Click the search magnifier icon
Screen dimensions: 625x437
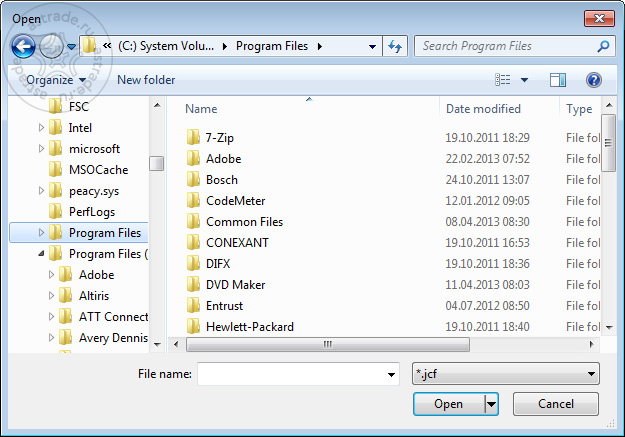pos(603,46)
